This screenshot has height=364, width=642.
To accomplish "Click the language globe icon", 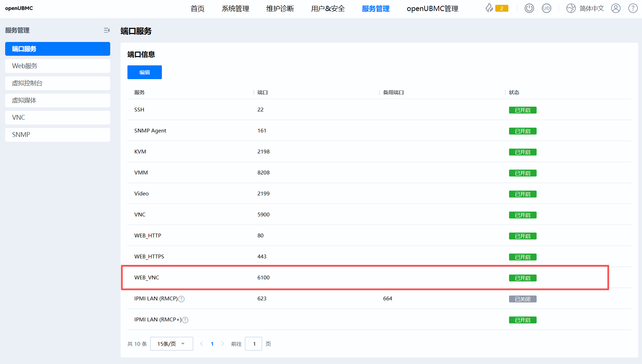I will [x=571, y=8].
